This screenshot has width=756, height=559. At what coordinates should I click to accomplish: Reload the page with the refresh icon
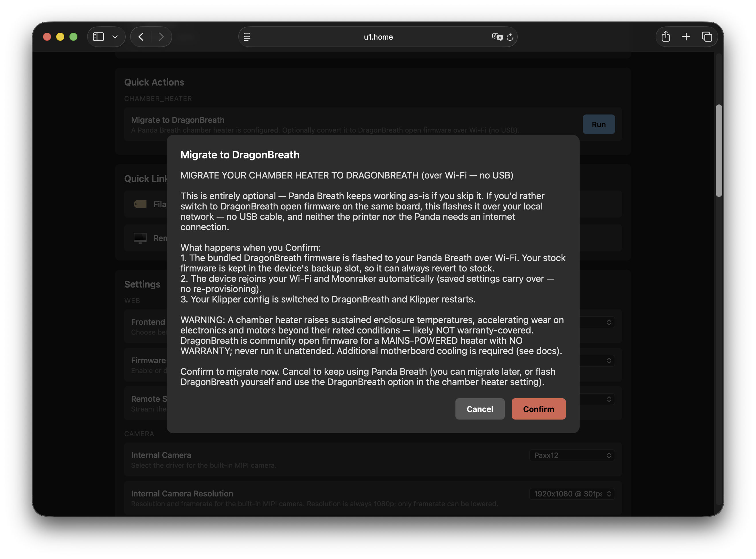point(510,37)
